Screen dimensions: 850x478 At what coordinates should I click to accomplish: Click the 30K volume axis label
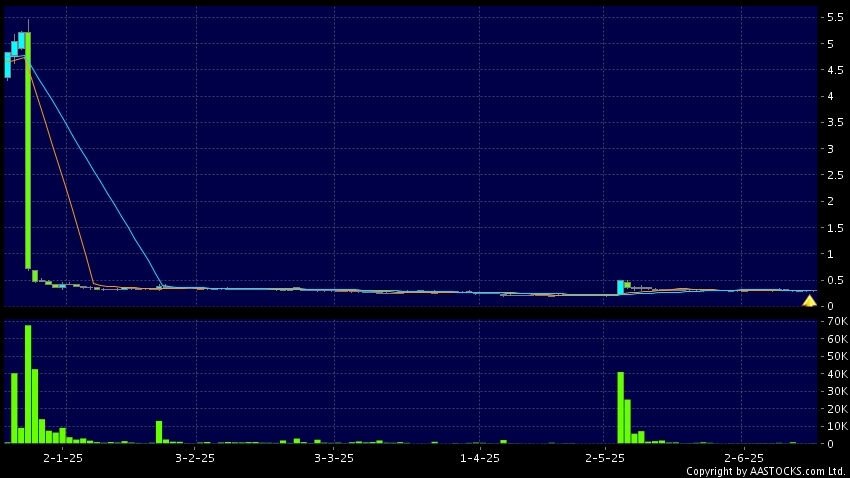click(838, 391)
